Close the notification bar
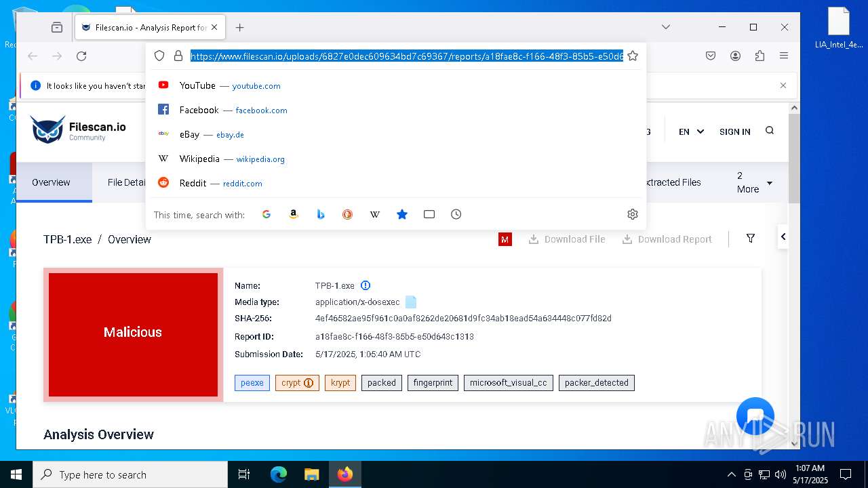Image resolution: width=868 pixels, height=488 pixels. pyautogui.click(x=783, y=85)
